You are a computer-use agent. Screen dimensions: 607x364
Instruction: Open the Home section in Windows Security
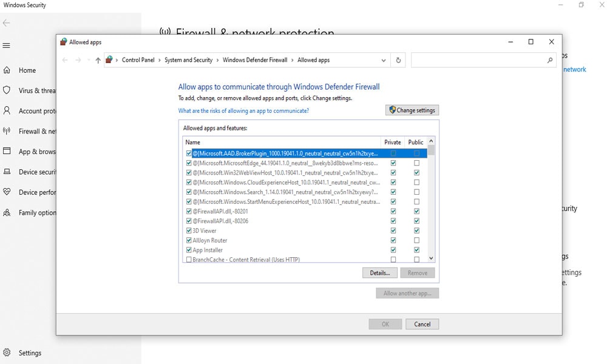point(27,70)
